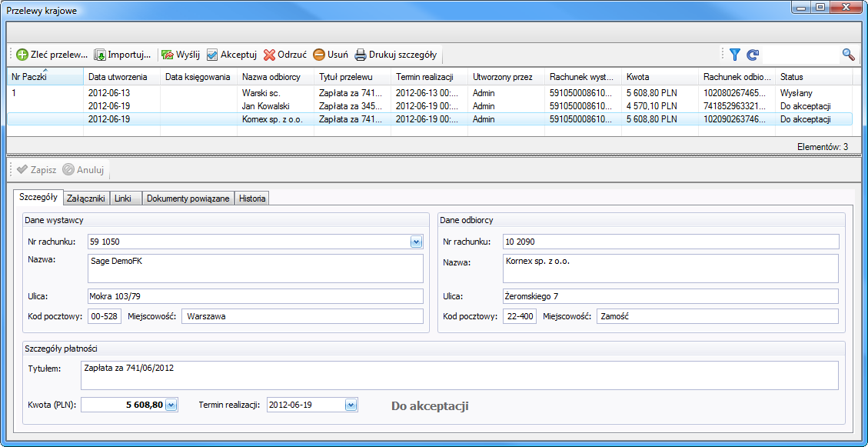
Task: Click the magnifier search icon
Action: point(848,55)
